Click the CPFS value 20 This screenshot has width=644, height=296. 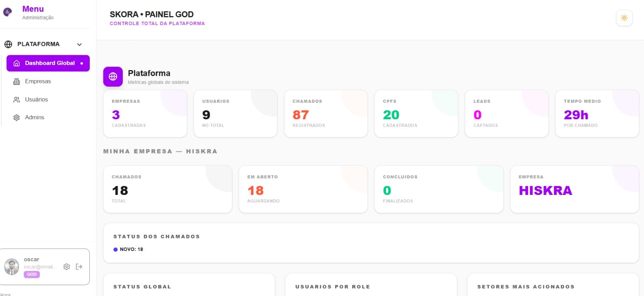click(391, 115)
